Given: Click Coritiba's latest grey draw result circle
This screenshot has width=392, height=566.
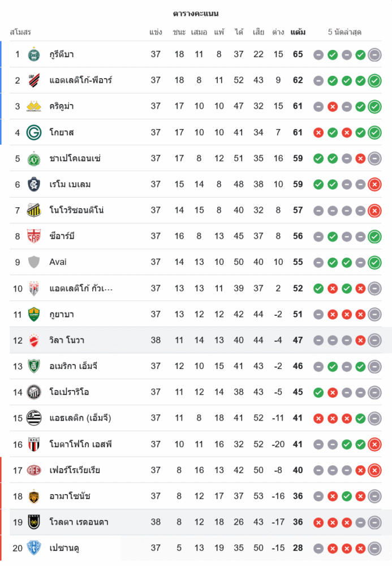Looking at the screenshot, I should pos(374,54).
